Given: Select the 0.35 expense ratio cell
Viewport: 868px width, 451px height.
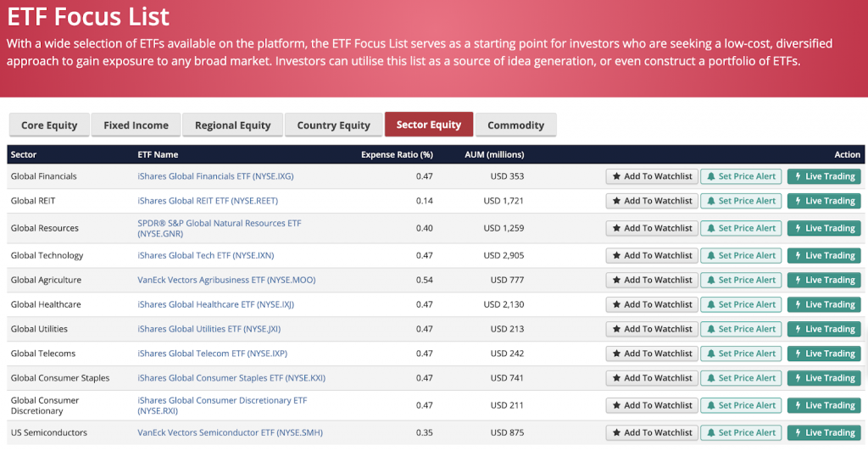Looking at the screenshot, I should pyautogui.click(x=425, y=432).
